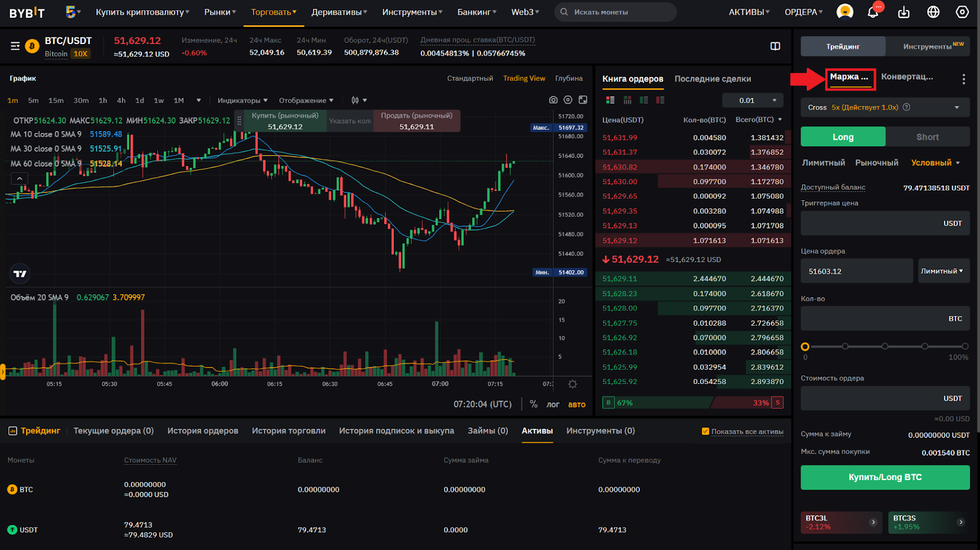
Task: Click the quantity percentage slider handle
Action: pyautogui.click(x=805, y=347)
